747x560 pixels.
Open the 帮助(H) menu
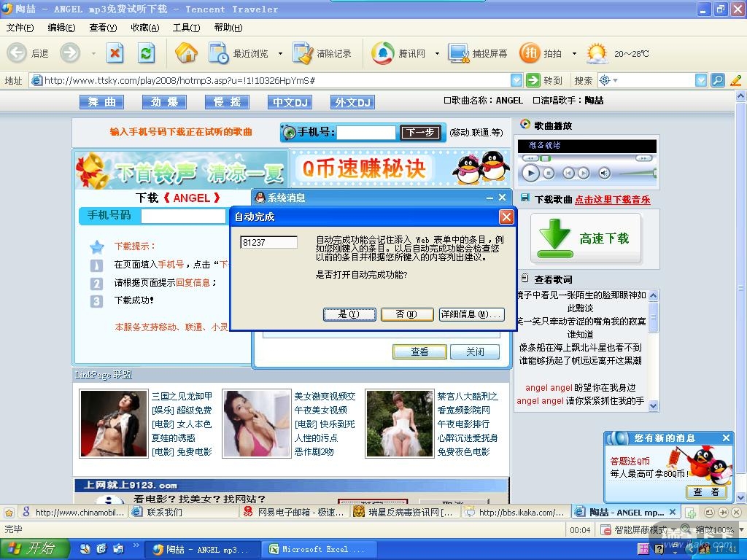[x=228, y=28]
